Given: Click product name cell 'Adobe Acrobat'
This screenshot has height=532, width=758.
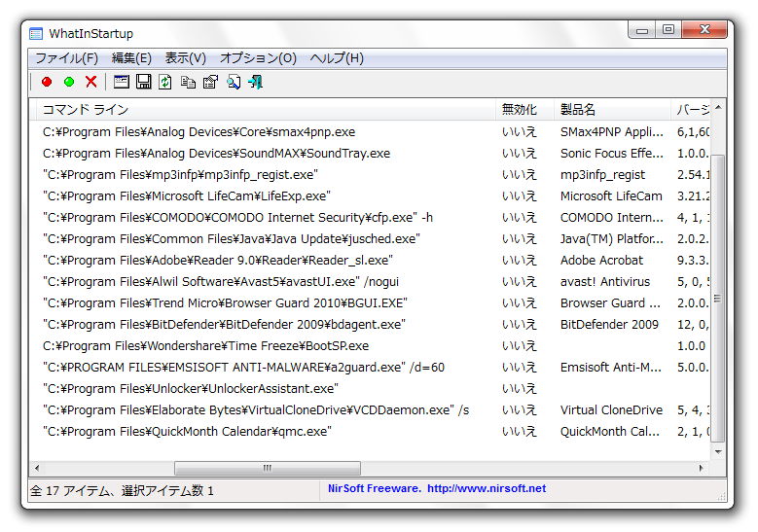Looking at the screenshot, I should pyautogui.click(x=602, y=260).
